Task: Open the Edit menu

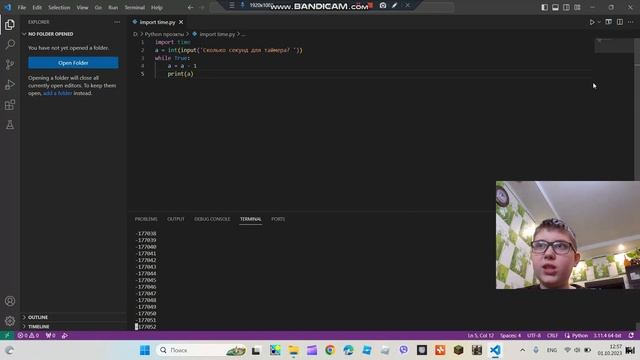Action: click(37, 7)
